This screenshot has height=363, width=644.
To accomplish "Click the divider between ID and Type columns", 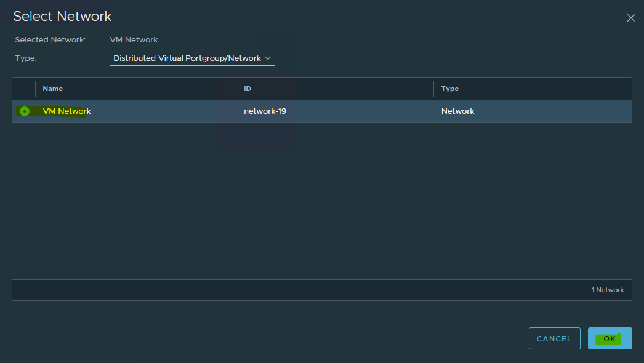I will (x=434, y=89).
